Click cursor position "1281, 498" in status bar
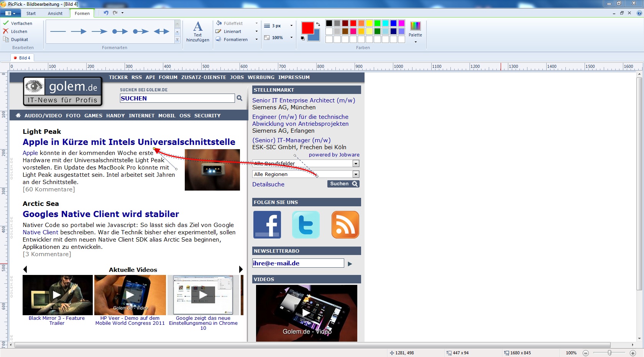 (402, 353)
